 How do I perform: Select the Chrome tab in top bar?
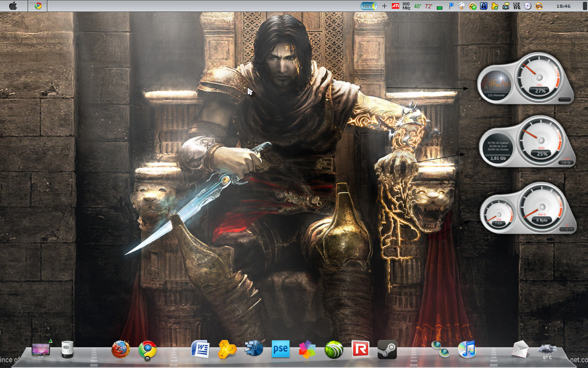(x=38, y=6)
